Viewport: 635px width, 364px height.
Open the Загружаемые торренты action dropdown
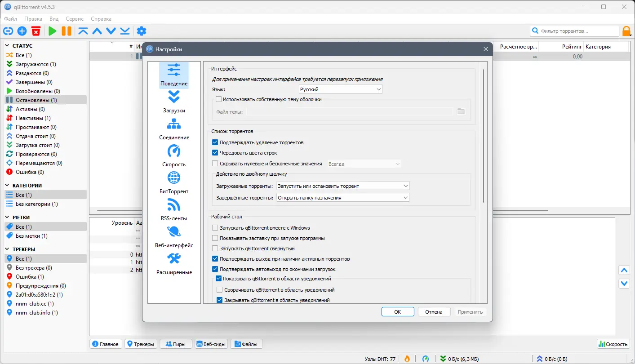coord(343,186)
